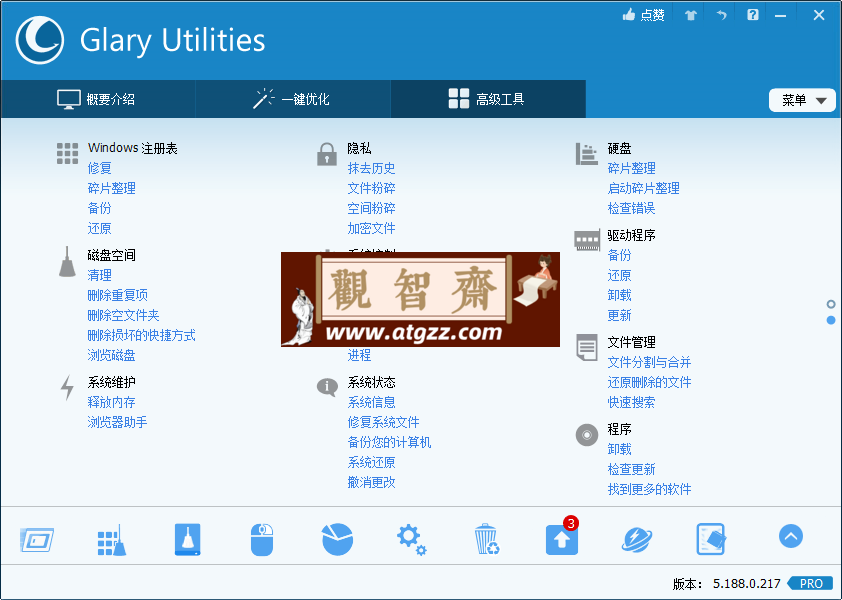Open 删除损坏的快捷方式 link

[x=141, y=335]
